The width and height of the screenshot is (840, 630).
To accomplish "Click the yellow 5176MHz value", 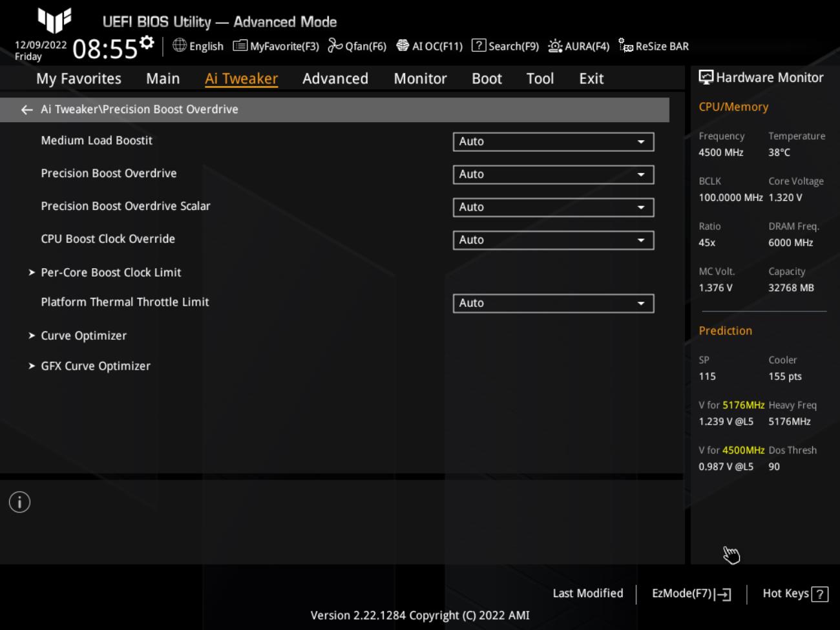I will click(743, 405).
